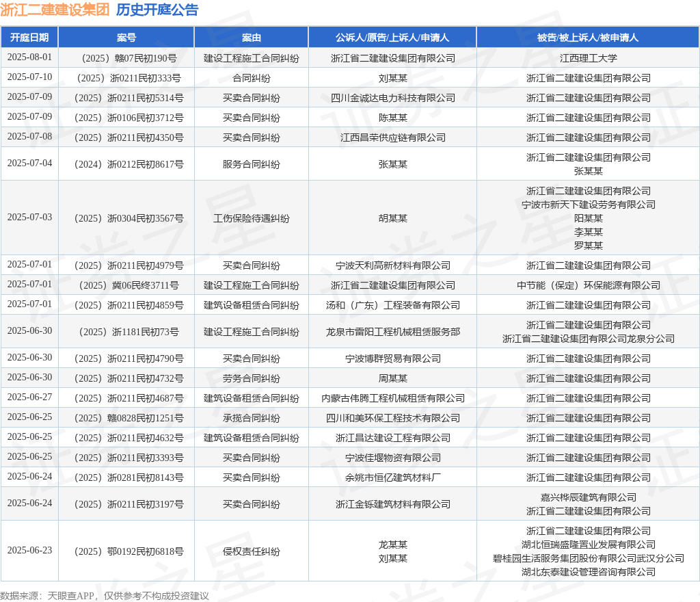
Task: Click plaintiff 浙江昌达建设工程有限公司
Action: [x=393, y=438]
